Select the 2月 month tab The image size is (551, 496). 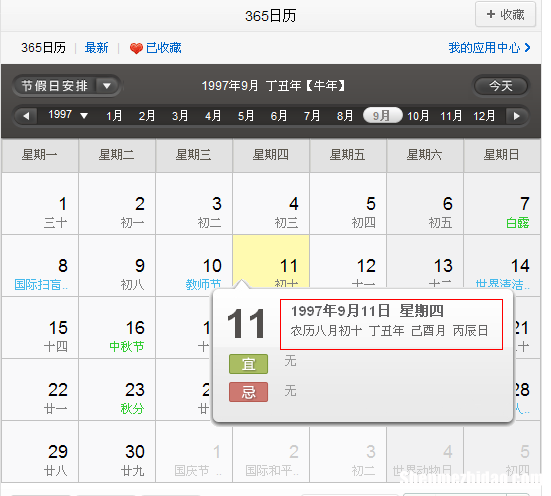click(147, 116)
